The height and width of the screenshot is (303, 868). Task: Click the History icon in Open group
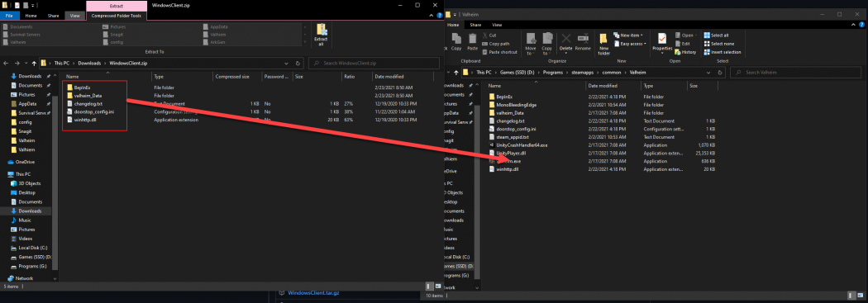coord(678,52)
